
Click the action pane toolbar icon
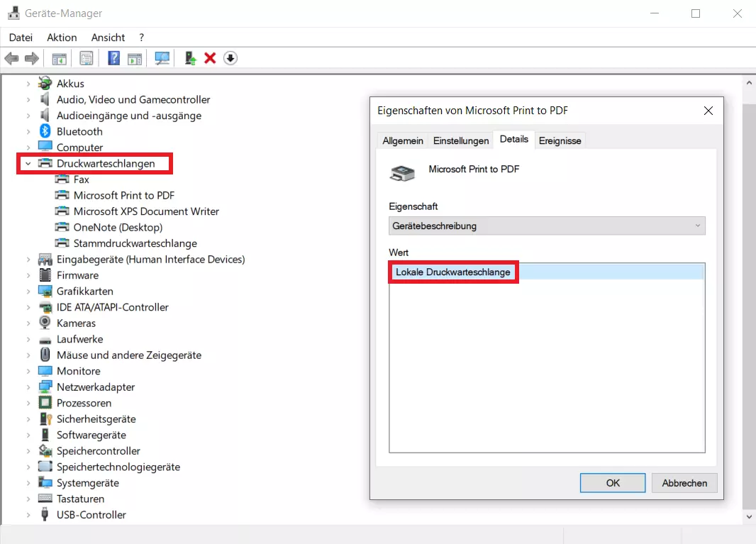click(x=135, y=58)
